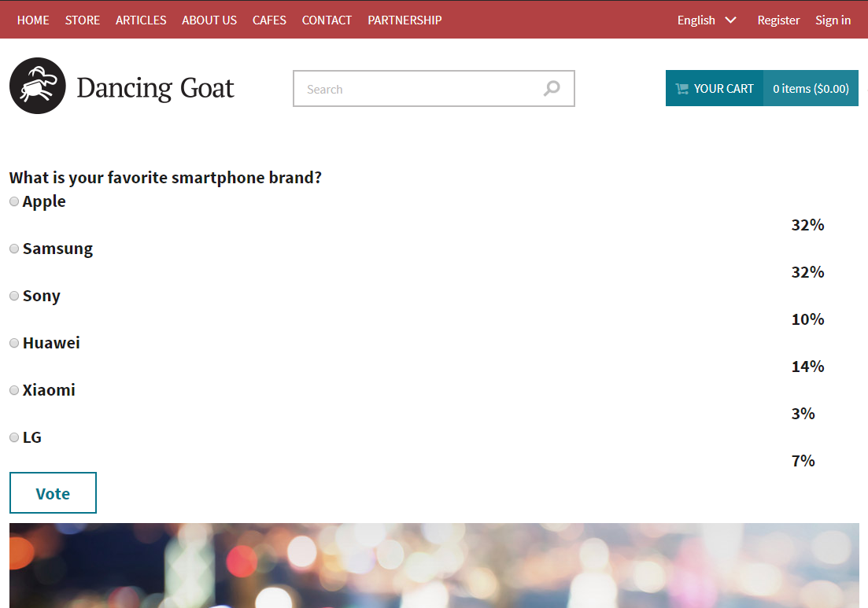Navigate to ABOUT US
The height and width of the screenshot is (608, 868).
209,20
